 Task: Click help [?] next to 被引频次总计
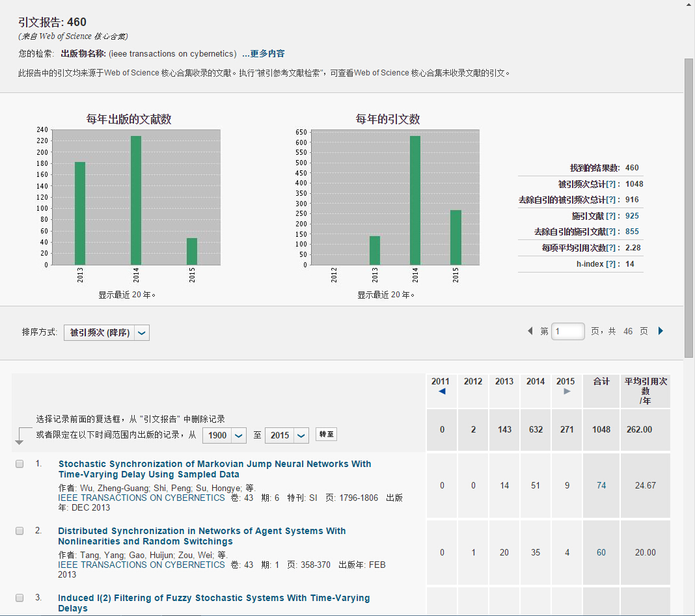coord(611,184)
